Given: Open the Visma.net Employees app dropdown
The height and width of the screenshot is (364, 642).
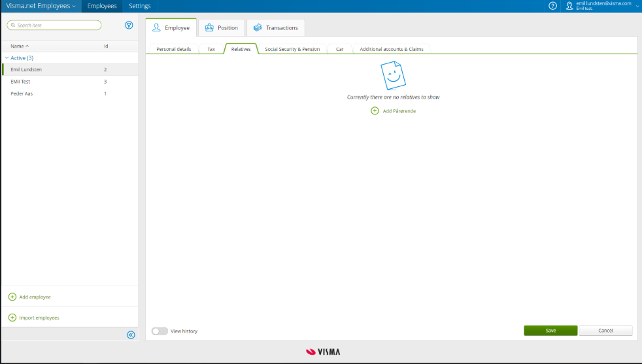Looking at the screenshot, I should pos(41,6).
